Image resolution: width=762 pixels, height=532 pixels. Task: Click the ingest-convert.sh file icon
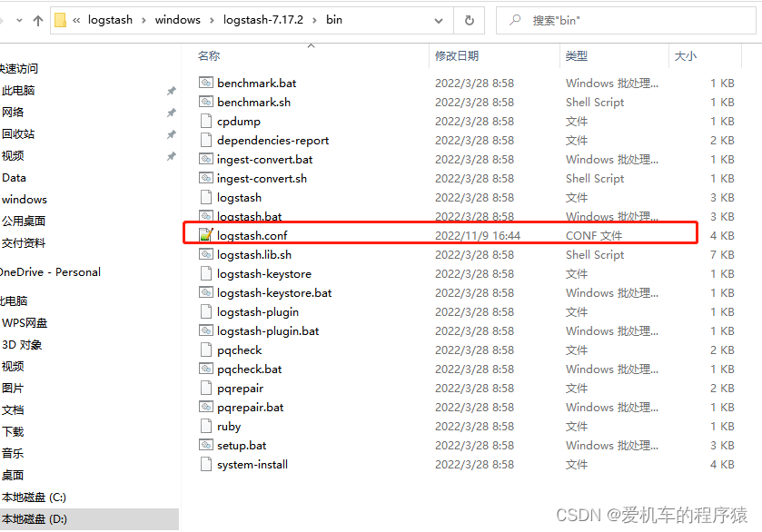point(206,178)
